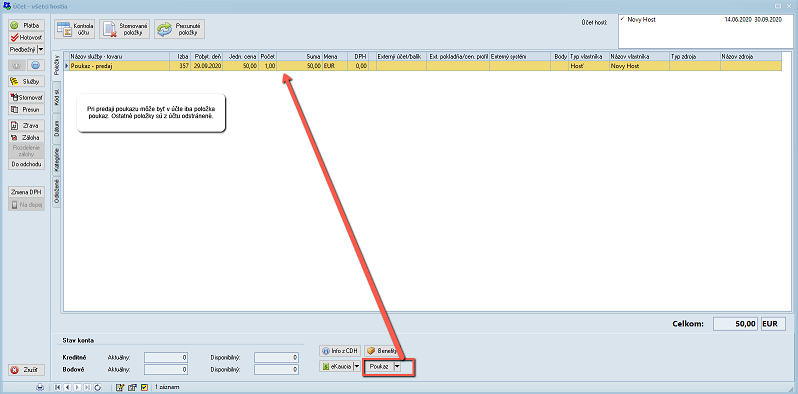
Task: Click the date cell 29.09.2020
Action: pos(206,66)
